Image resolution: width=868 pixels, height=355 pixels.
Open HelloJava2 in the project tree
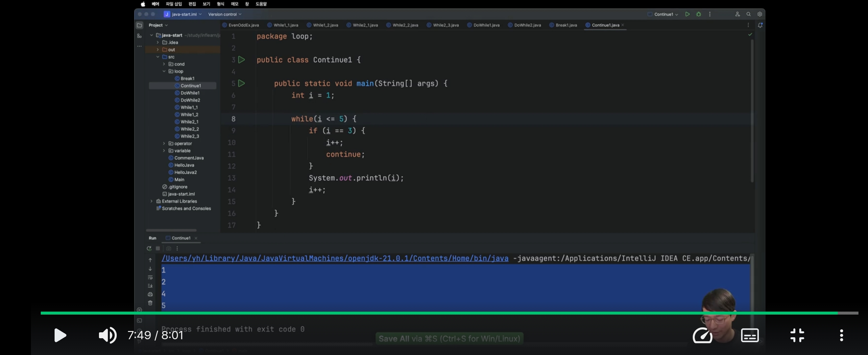[185, 172]
